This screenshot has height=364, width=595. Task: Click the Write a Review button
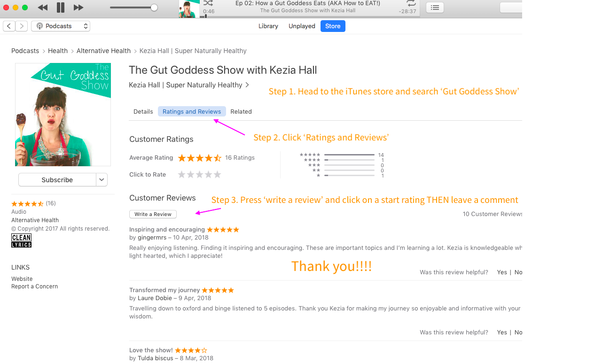tap(153, 214)
